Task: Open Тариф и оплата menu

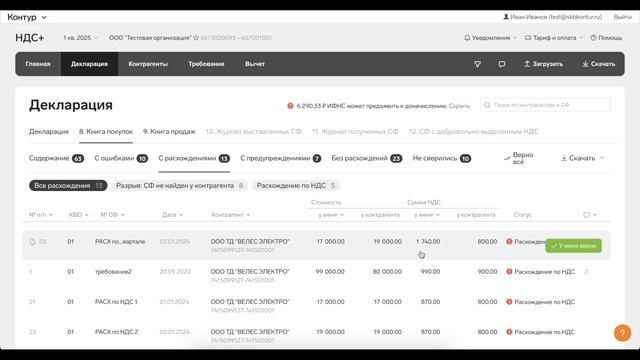Action: (553, 38)
